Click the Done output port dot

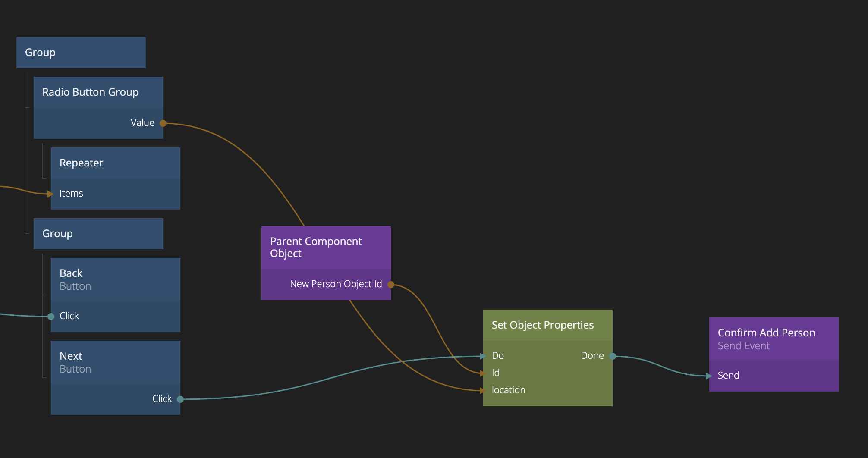tap(613, 356)
